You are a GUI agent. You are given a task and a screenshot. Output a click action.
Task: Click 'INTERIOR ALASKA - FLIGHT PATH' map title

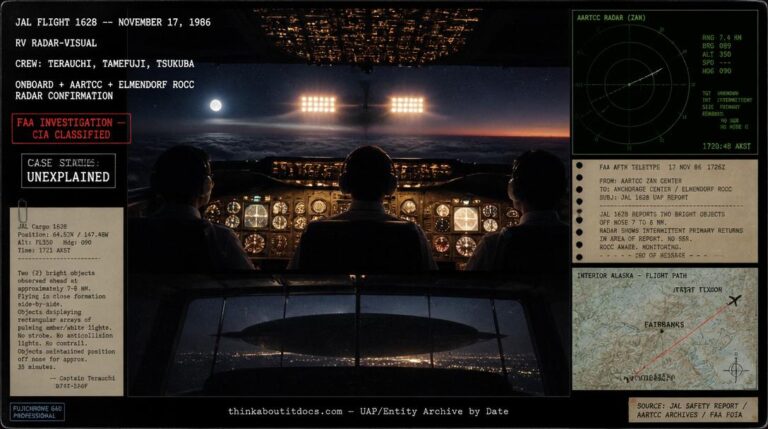(632, 276)
